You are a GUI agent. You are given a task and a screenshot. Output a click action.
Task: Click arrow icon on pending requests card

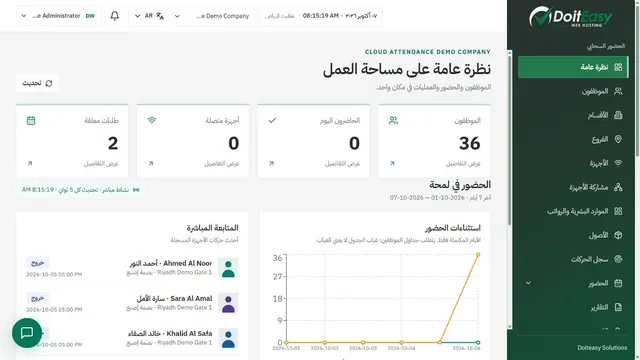(x=30, y=163)
